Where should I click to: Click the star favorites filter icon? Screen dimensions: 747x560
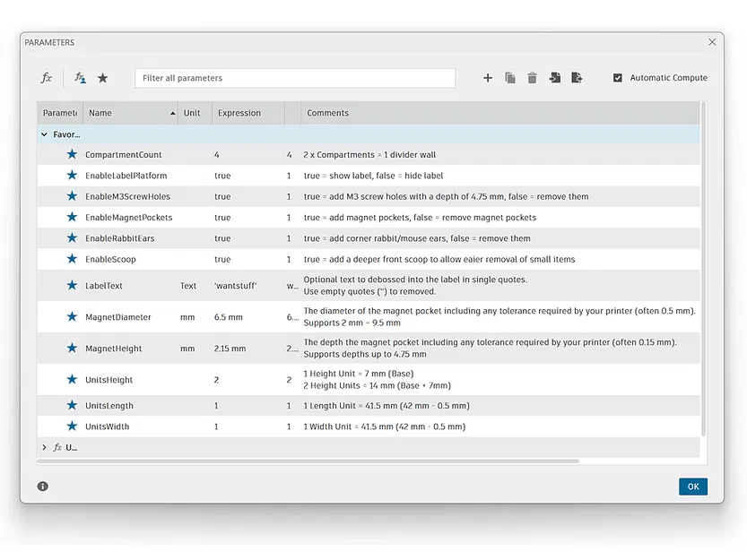click(103, 78)
